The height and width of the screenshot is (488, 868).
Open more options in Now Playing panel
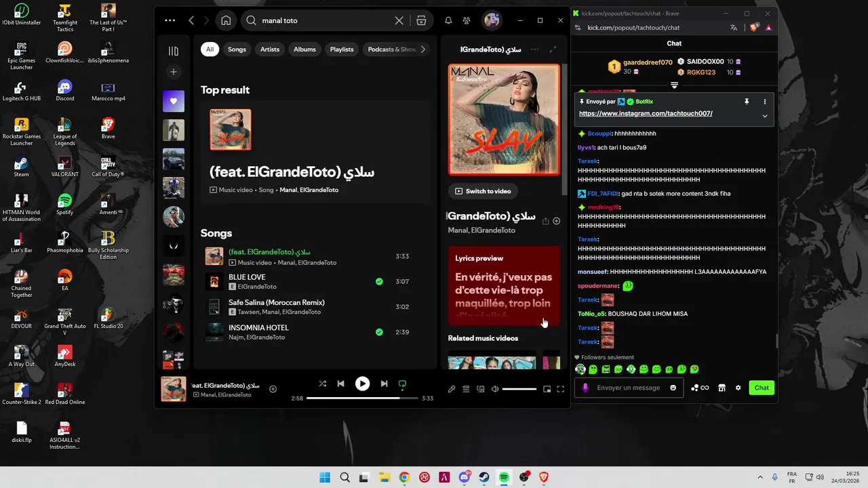click(535, 49)
